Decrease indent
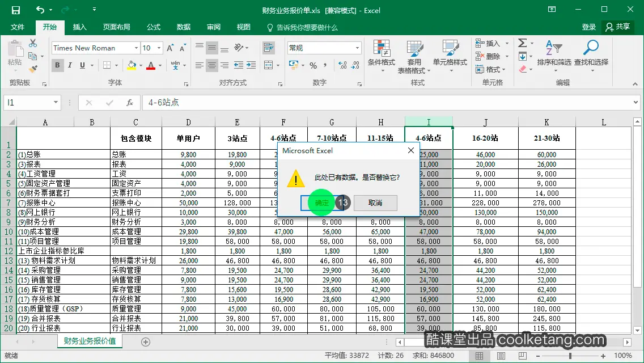Image resolution: width=644 pixels, height=363 pixels. 238,65
